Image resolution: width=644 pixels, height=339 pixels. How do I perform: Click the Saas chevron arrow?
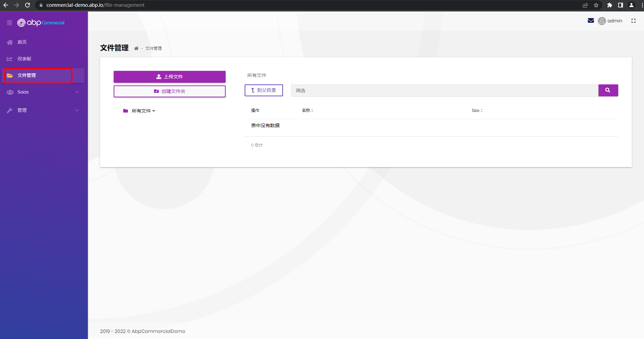[x=77, y=92]
